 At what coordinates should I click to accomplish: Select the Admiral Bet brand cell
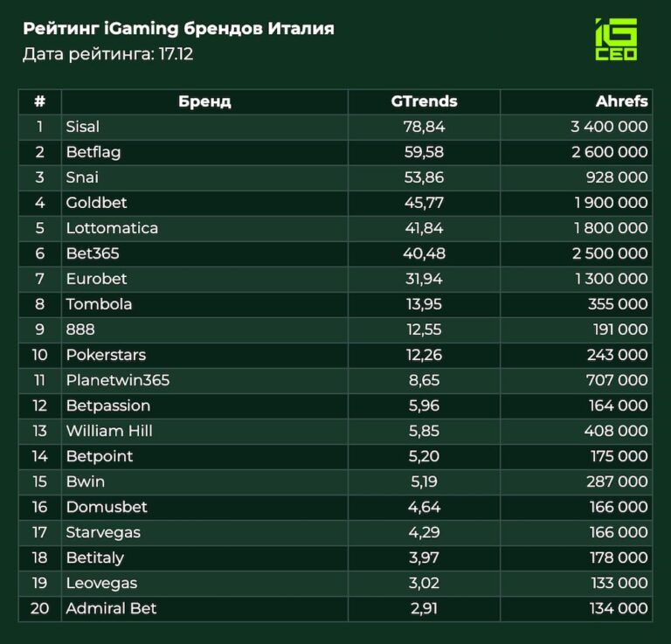(111, 608)
